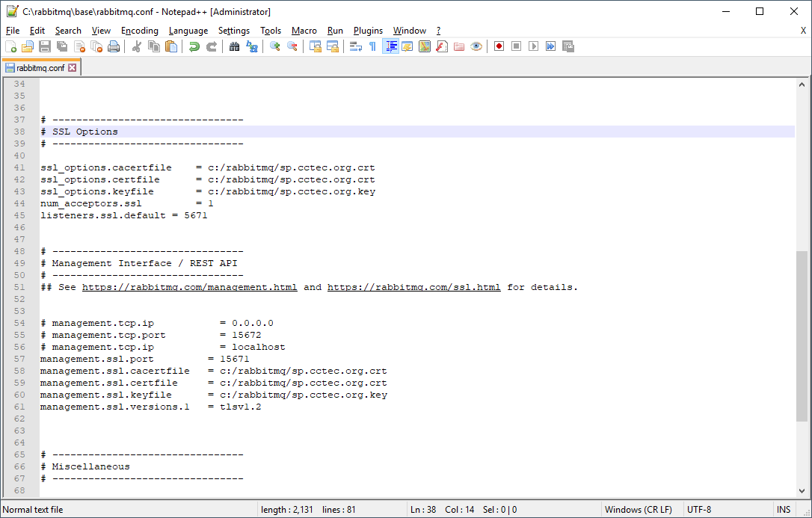This screenshot has height=518, width=812.
Task: Open the rabbitmq.com/management.html link
Action: 189,287
